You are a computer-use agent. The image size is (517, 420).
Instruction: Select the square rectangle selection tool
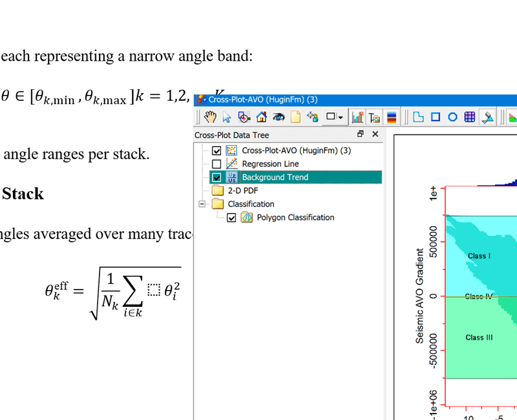(x=436, y=117)
